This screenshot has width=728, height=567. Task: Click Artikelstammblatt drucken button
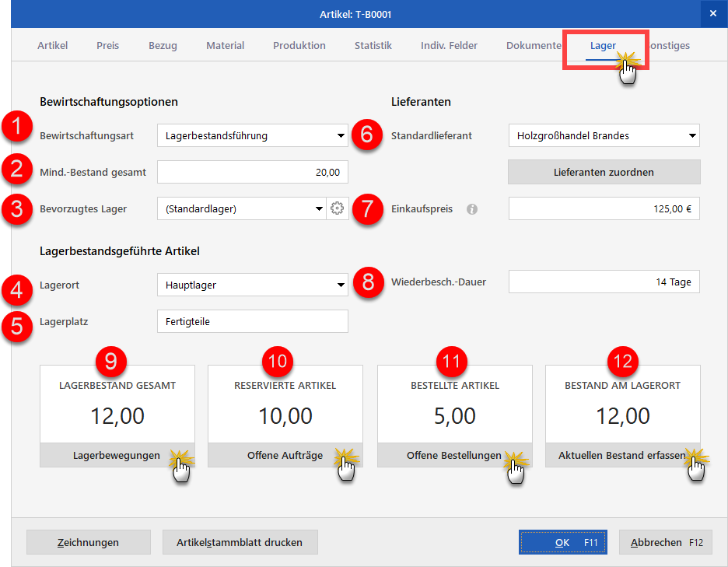240,542
